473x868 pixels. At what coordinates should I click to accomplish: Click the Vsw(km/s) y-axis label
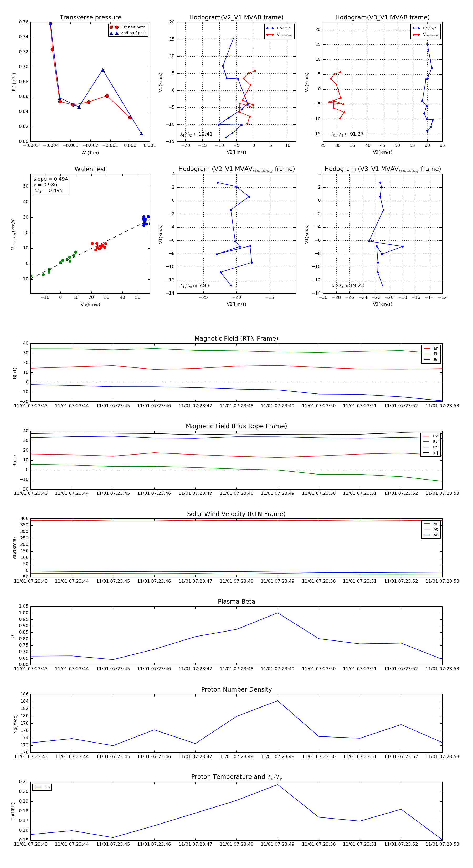(14, 548)
